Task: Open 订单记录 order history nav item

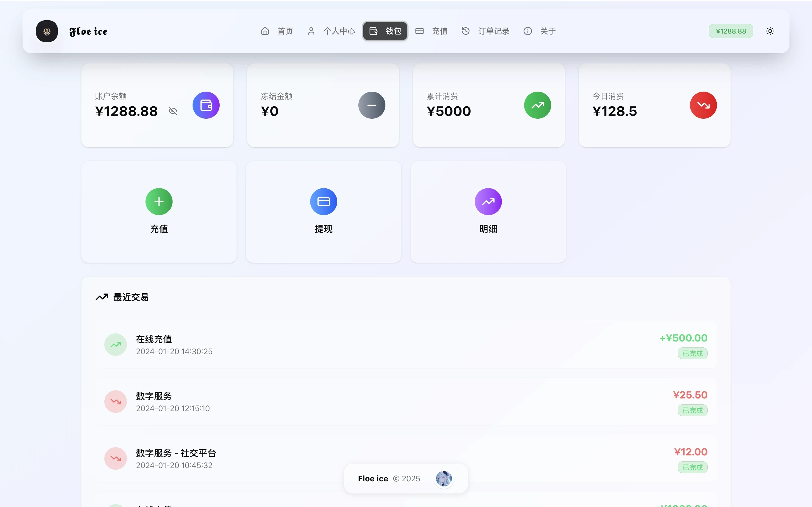Action: [x=486, y=31]
